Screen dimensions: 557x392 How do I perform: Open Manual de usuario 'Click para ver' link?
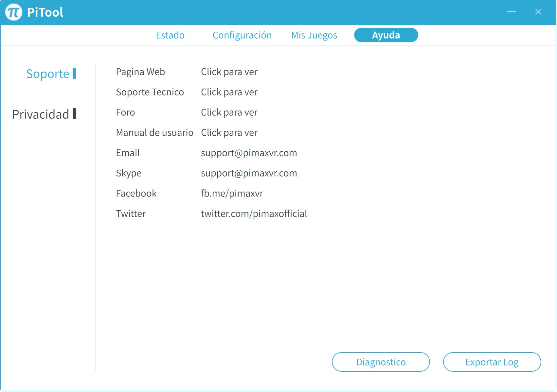(229, 133)
